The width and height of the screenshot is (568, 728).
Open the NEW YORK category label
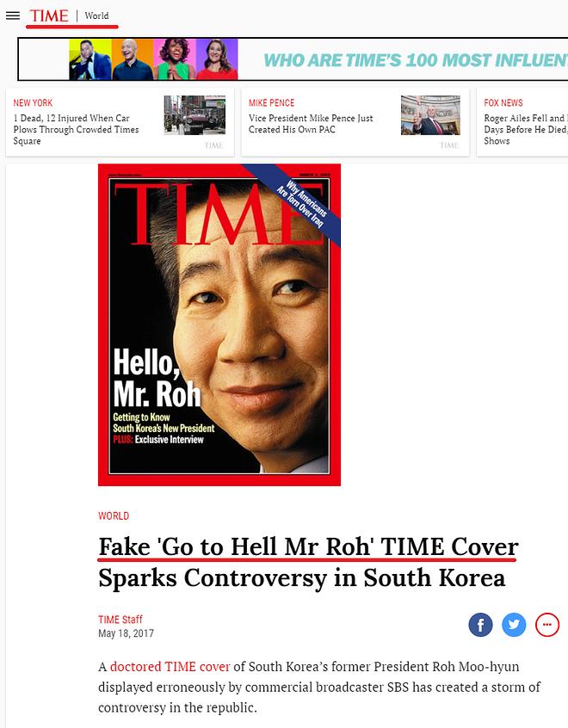click(x=33, y=102)
